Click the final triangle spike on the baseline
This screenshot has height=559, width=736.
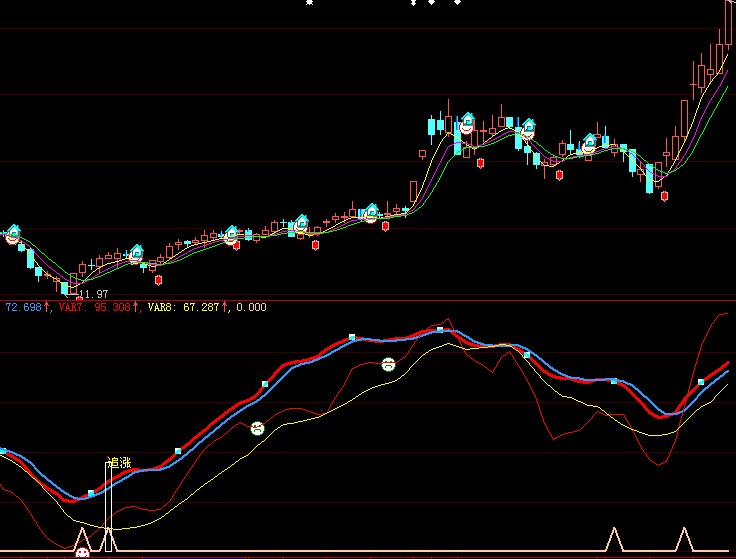pos(684,540)
